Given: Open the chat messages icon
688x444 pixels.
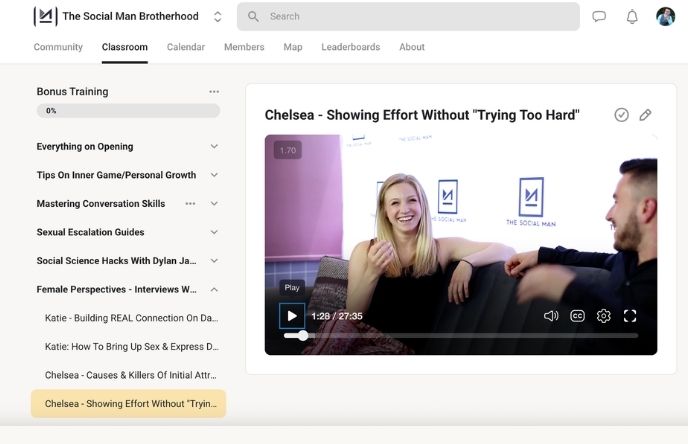Looking at the screenshot, I should (x=599, y=17).
